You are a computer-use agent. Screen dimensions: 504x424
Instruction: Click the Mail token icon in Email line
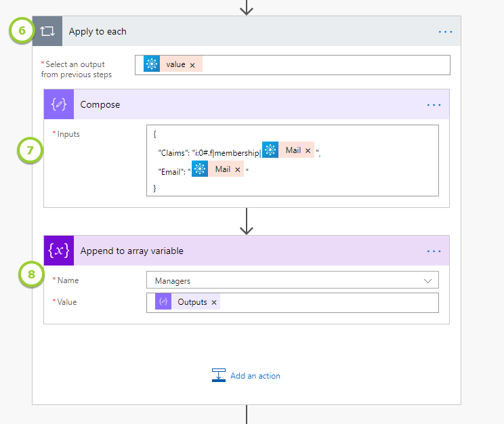[200, 169]
